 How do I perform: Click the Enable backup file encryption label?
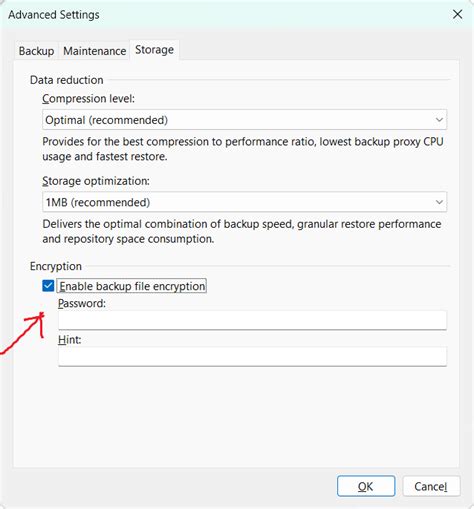tap(132, 286)
